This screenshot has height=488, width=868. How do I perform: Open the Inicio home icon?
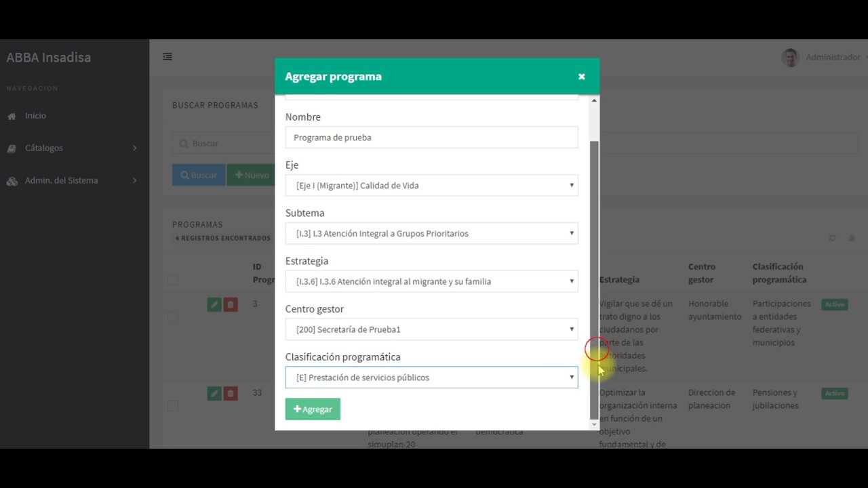click(x=12, y=116)
